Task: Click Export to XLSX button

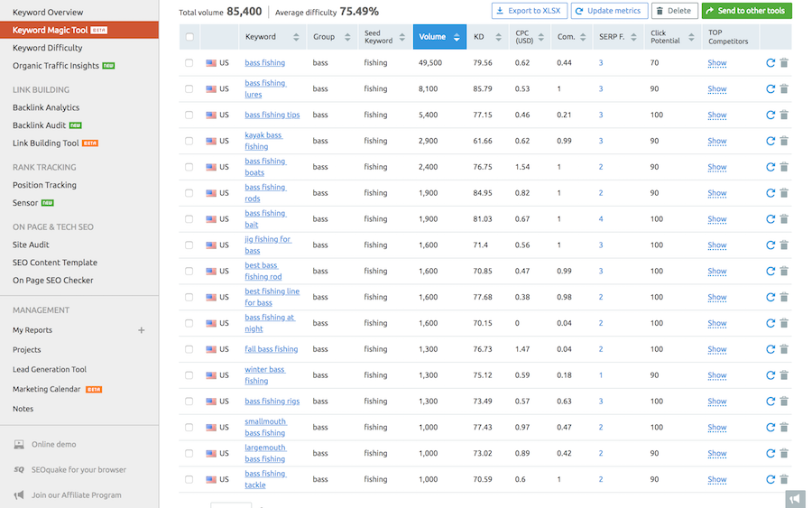Action: (530, 10)
